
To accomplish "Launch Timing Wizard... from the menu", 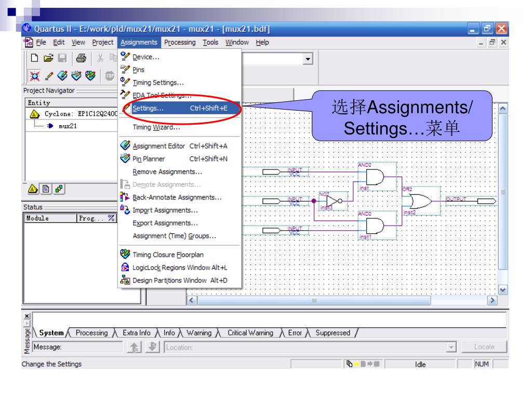I will point(179,127).
